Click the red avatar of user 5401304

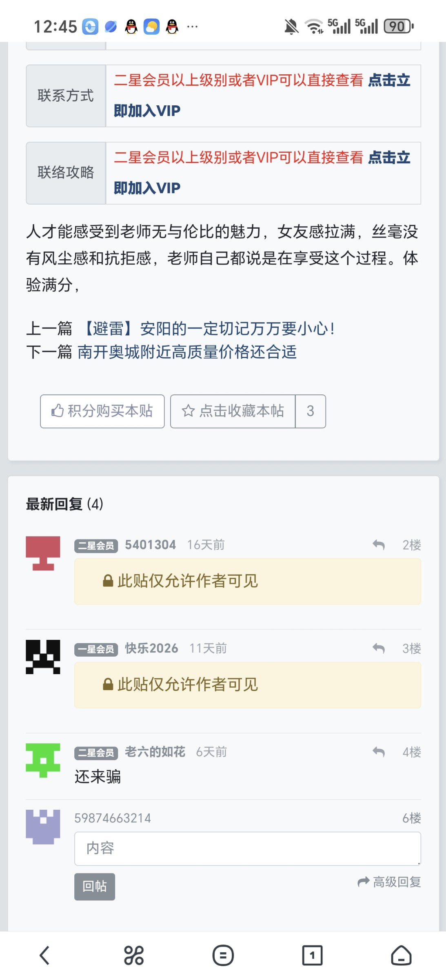(x=43, y=553)
